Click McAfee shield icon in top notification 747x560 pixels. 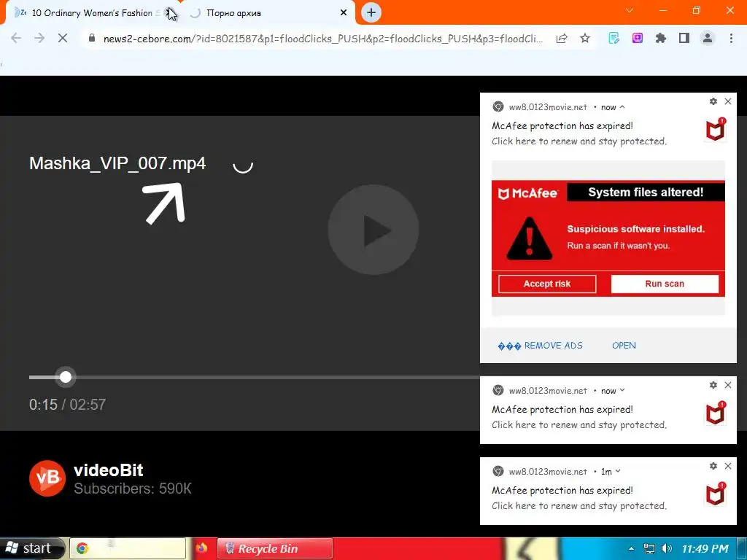pos(715,130)
